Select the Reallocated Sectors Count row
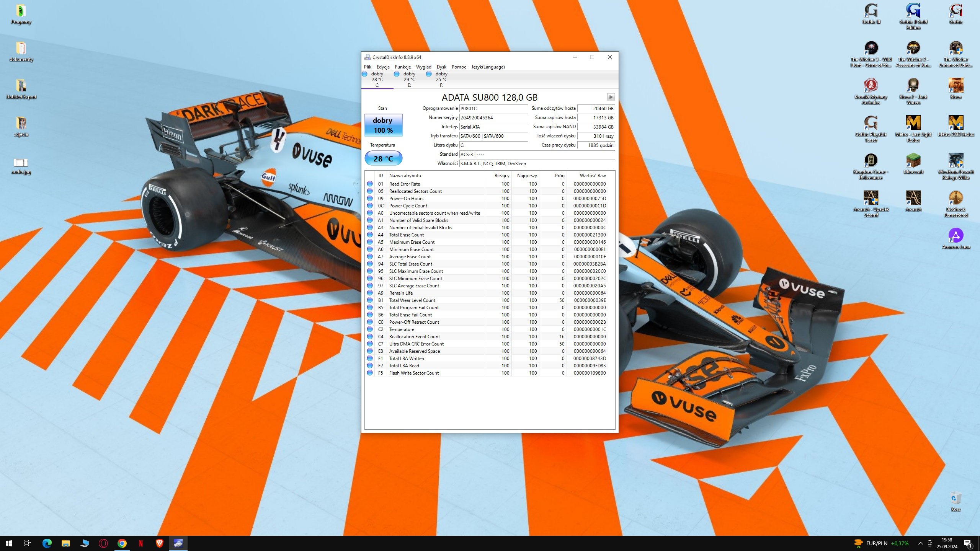Screen dimensions: 980x551 487,191
